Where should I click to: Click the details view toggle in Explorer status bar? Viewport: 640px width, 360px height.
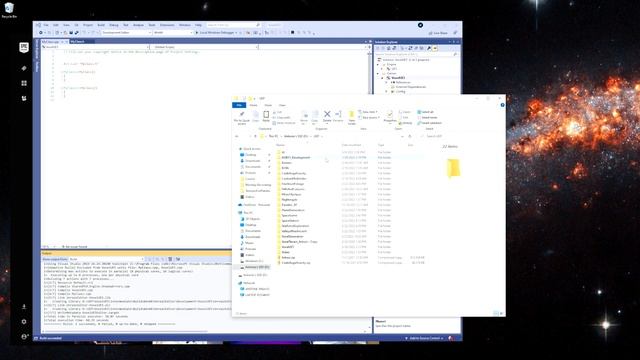[496, 313]
